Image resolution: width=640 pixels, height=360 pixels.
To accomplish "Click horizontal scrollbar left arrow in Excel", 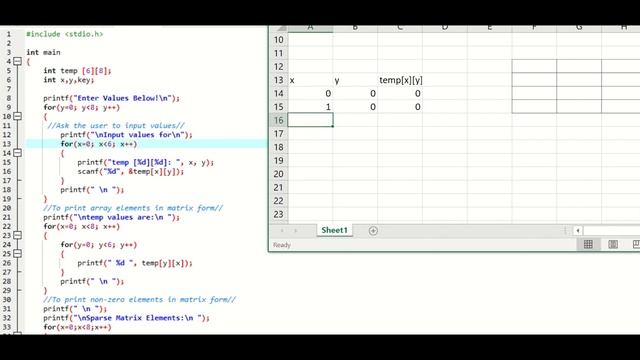I will pos(578,231).
